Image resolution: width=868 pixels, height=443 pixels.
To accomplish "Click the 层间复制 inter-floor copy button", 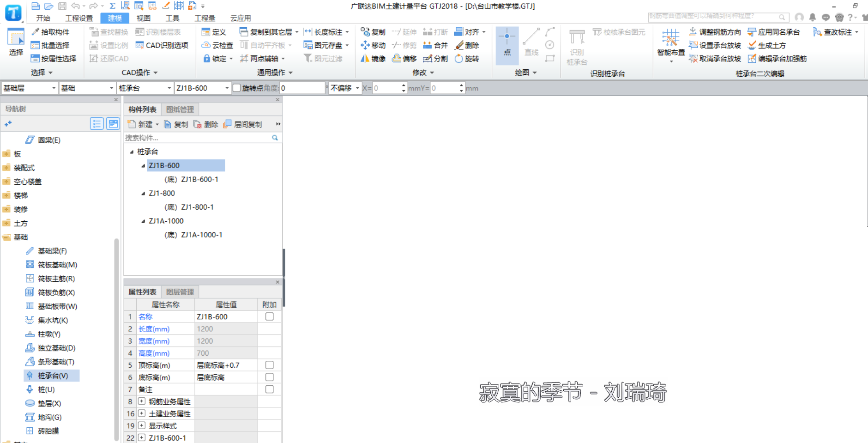I will 243,124.
